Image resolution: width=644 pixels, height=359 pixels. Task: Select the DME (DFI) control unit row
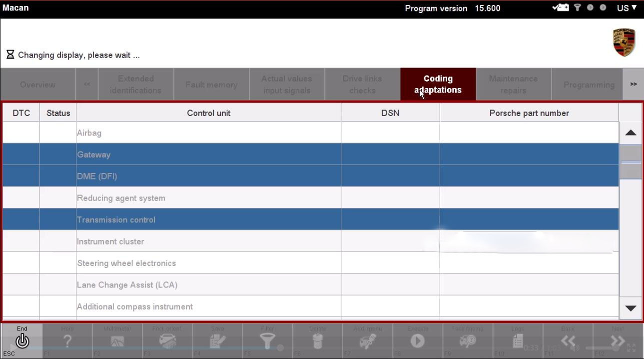pyautogui.click(x=311, y=176)
